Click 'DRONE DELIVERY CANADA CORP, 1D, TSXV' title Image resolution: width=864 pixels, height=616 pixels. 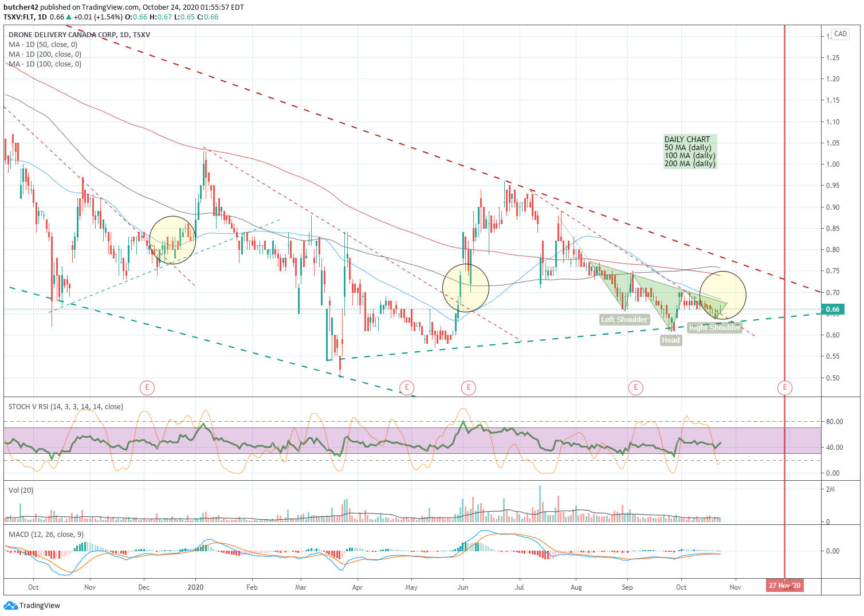[x=80, y=35]
